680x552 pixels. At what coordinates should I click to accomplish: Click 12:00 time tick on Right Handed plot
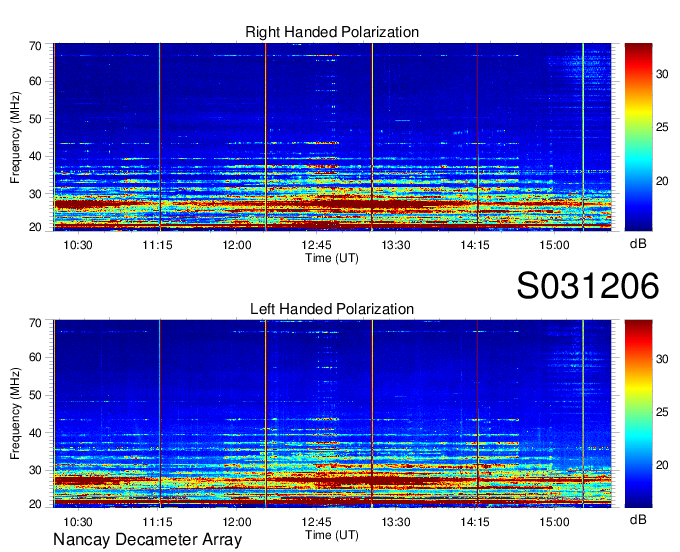(x=237, y=245)
